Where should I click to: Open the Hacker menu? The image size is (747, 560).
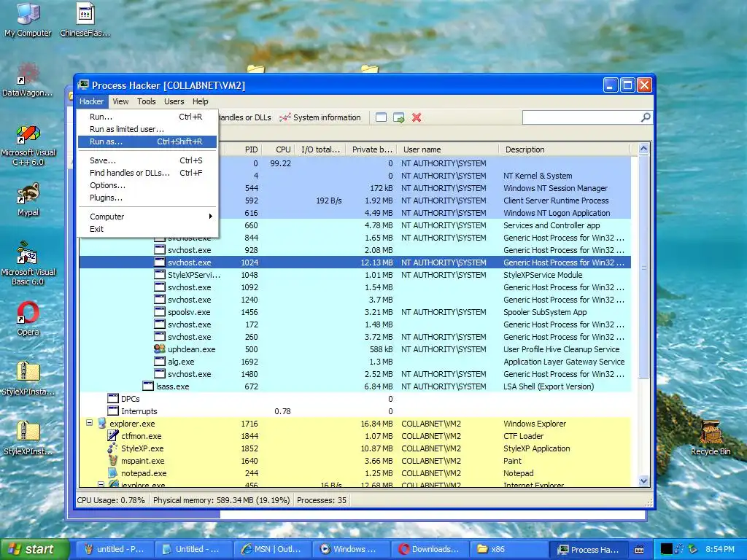tap(91, 101)
